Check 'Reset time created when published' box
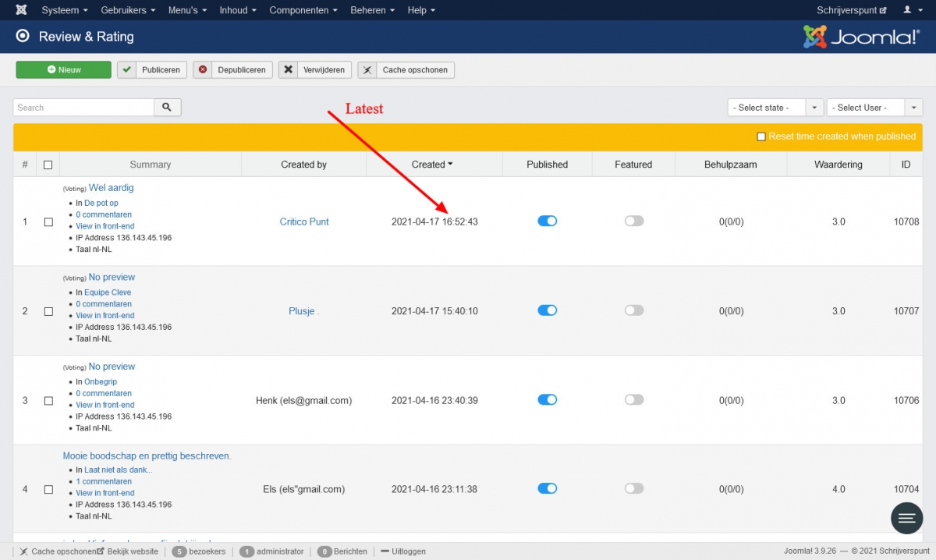Image resolution: width=936 pixels, height=560 pixels. [761, 136]
